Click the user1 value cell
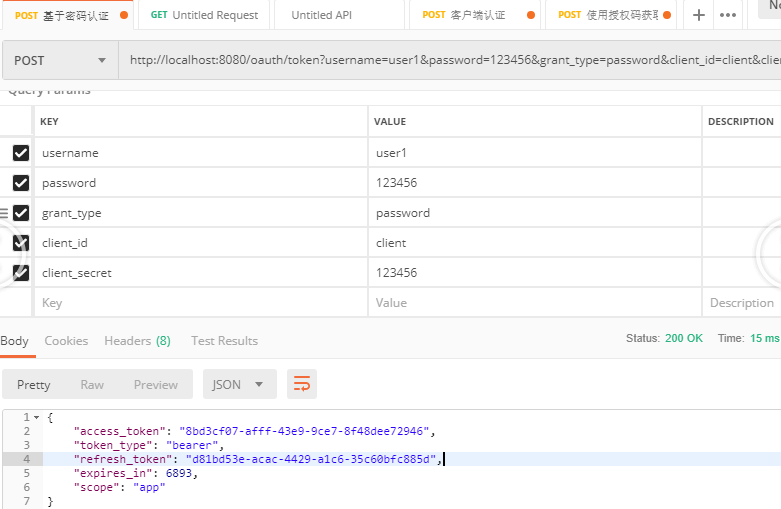Image resolution: width=781 pixels, height=509 pixels. tap(535, 153)
